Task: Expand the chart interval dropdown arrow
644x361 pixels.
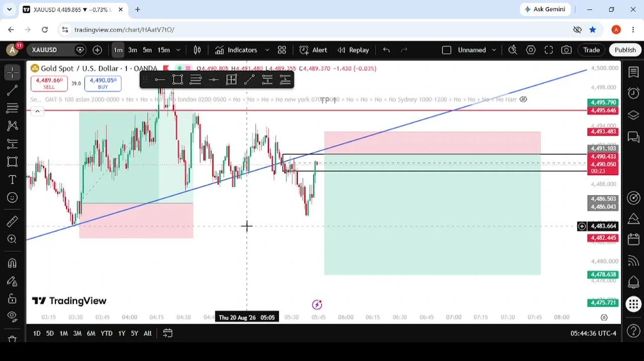Action: click(x=178, y=50)
